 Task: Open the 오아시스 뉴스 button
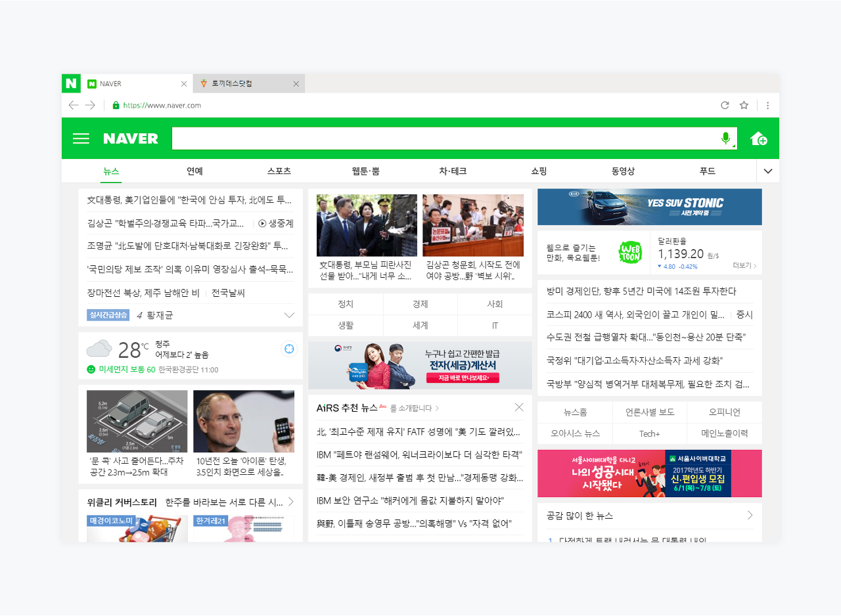(x=575, y=434)
